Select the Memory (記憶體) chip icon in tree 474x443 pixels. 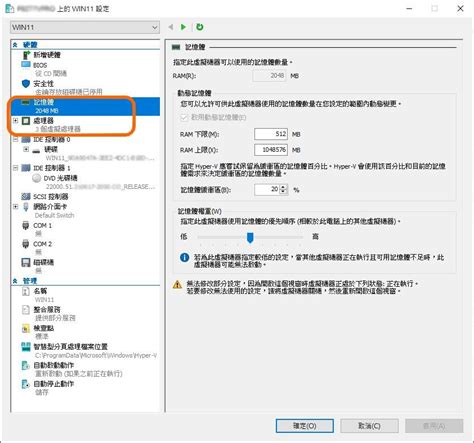coord(26,102)
